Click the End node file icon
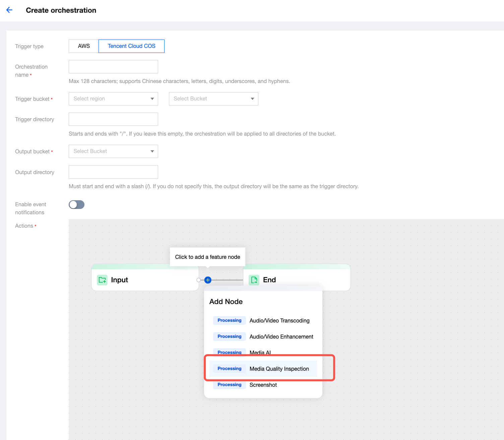 coord(254,280)
